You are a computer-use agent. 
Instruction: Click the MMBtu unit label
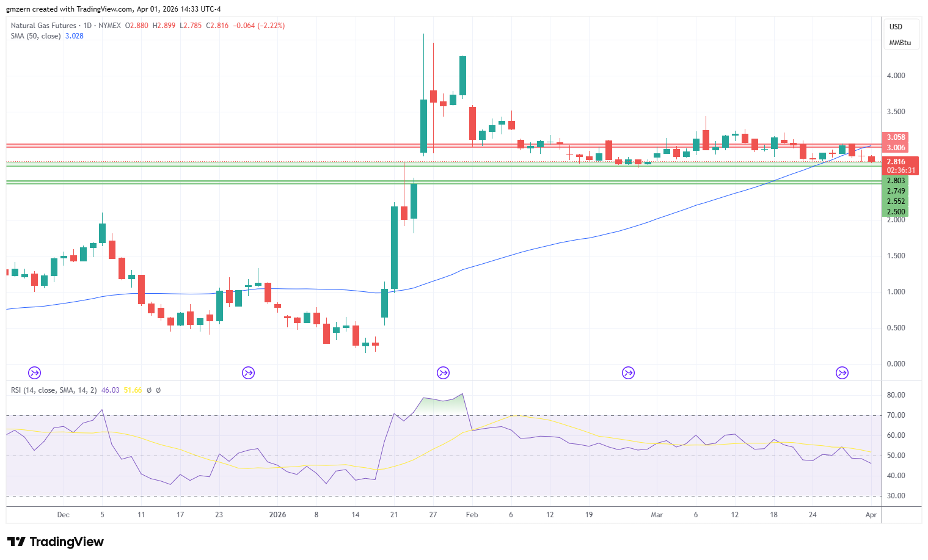[x=900, y=43]
